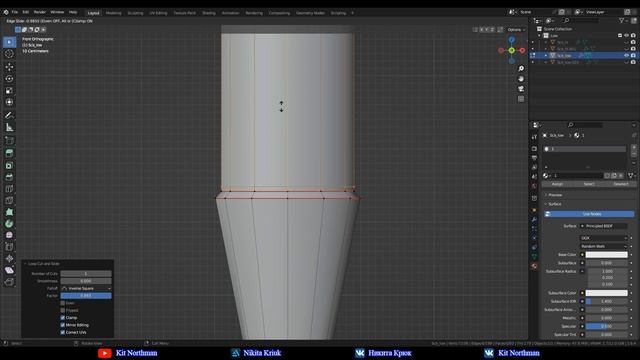The width and height of the screenshot is (640, 360).
Task: Open the Help menu
Action: (x=73, y=12)
